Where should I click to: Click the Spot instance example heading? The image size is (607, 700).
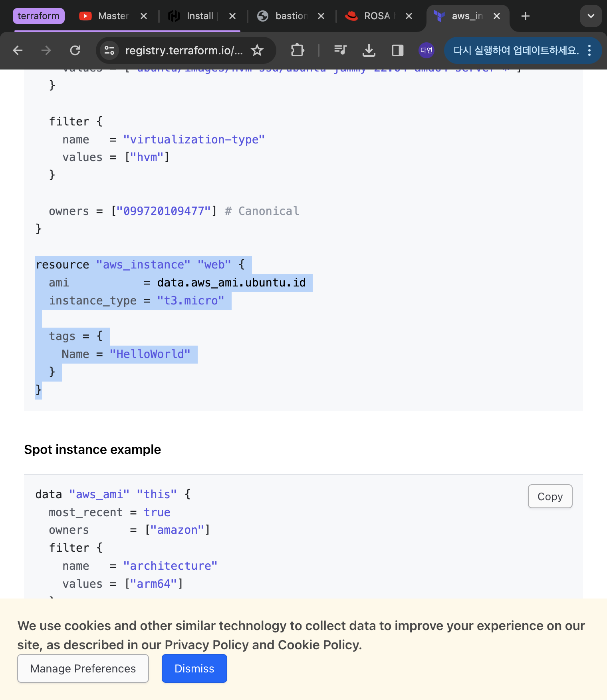[93, 449]
